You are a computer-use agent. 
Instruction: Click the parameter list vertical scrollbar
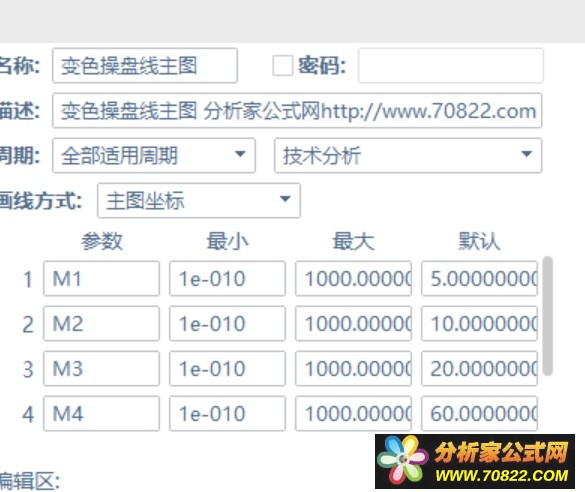pos(548,316)
